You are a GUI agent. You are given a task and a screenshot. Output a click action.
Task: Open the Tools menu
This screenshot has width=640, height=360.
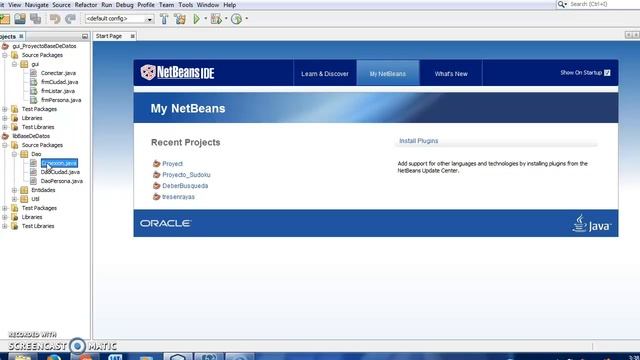[x=185, y=5]
